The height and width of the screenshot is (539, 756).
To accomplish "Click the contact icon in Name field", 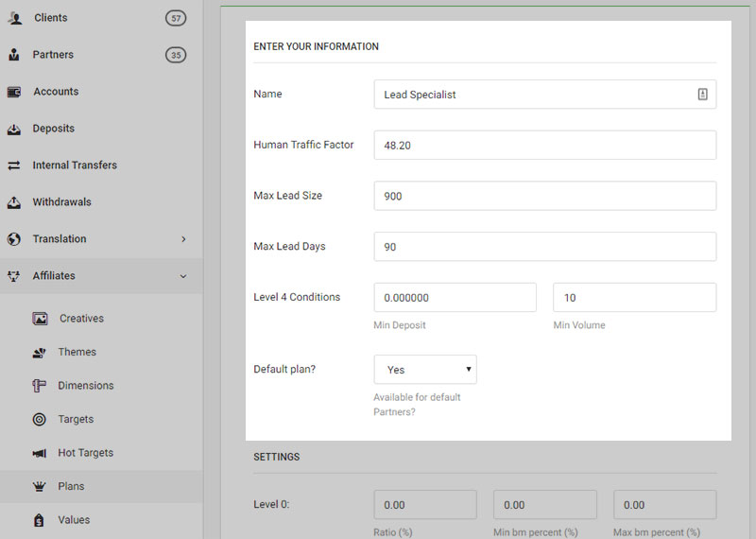I will (x=702, y=95).
